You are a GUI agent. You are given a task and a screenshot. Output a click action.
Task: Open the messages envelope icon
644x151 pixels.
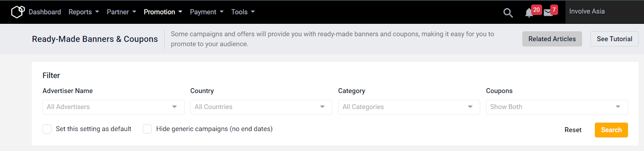coord(548,13)
